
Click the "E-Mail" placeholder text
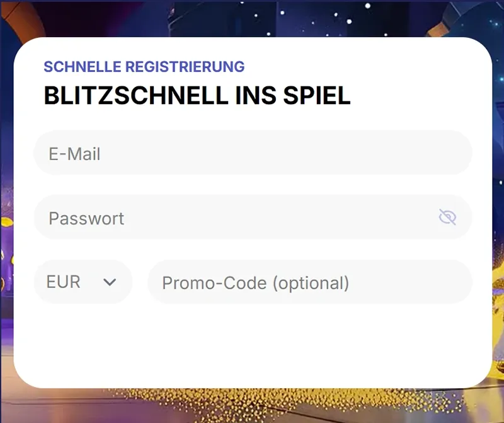click(74, 154)
